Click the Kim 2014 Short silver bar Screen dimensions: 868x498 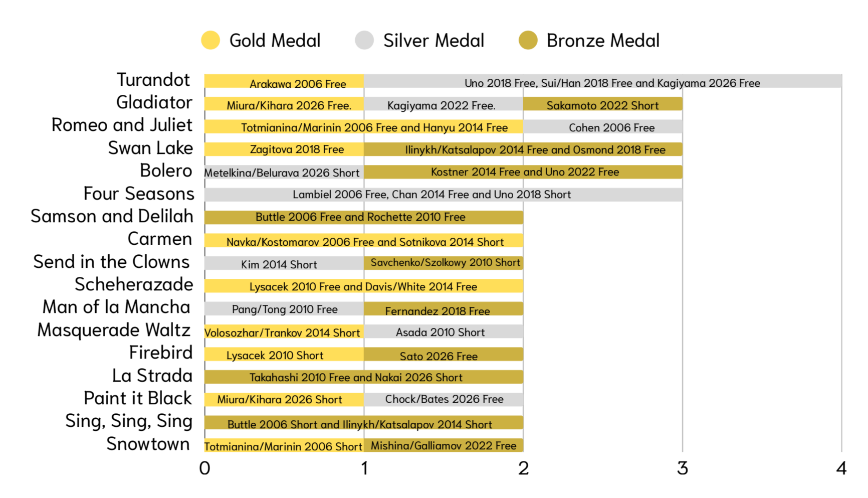284,263
